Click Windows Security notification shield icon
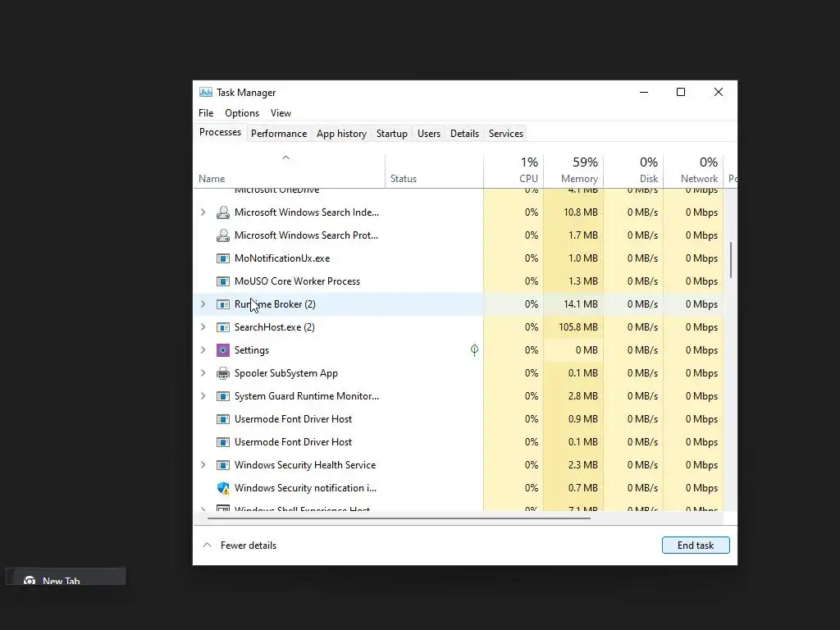840x630 pixels. point(223,488)
